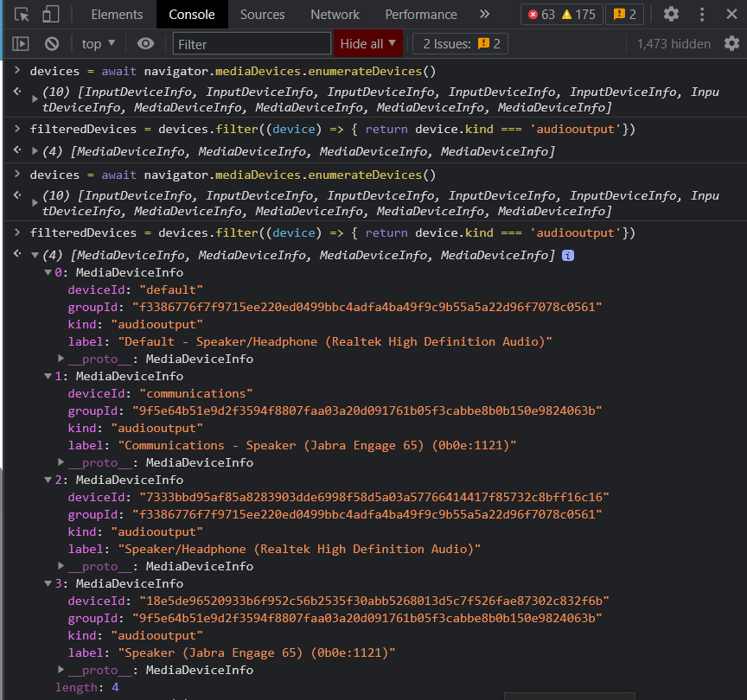Switch to the Network panel

pos(335,14)
